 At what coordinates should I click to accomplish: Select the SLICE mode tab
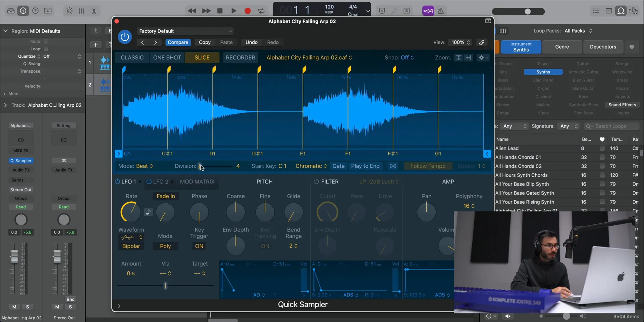coord(202,57)
